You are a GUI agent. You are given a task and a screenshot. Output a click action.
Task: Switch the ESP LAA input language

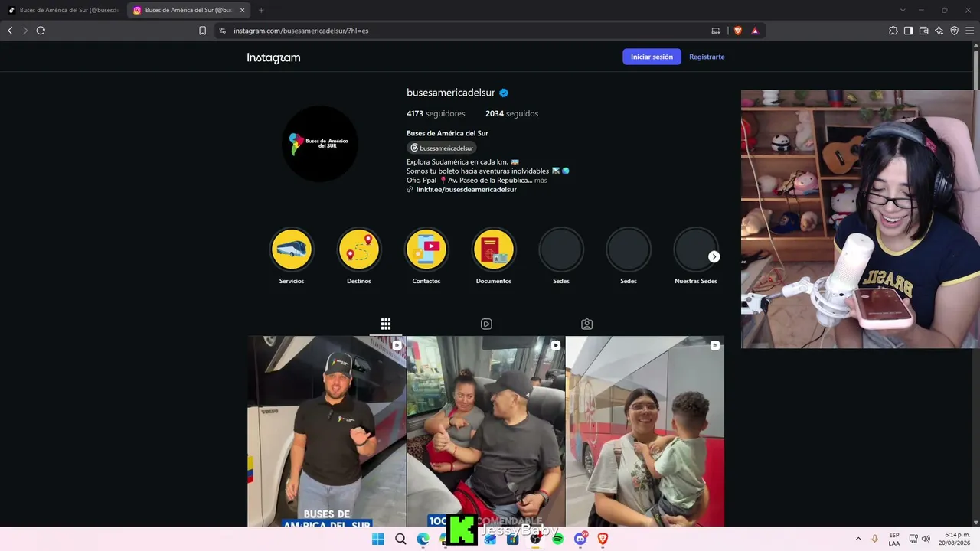pos(894,539)
